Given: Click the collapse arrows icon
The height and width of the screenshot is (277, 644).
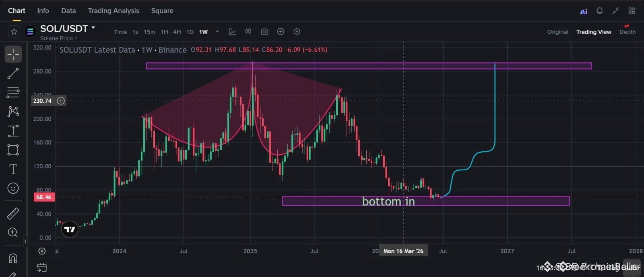Looking at the screenshot, I should pyautogui.click(x=616, y=11).
